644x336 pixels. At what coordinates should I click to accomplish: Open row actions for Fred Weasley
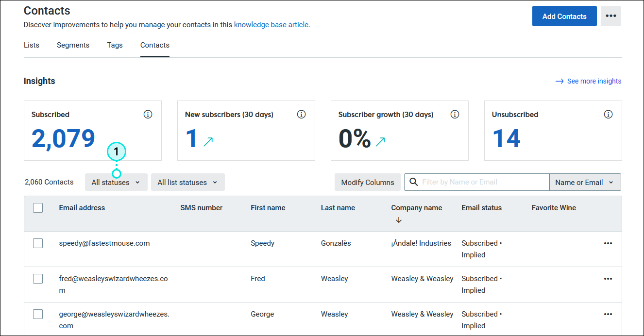608,279
